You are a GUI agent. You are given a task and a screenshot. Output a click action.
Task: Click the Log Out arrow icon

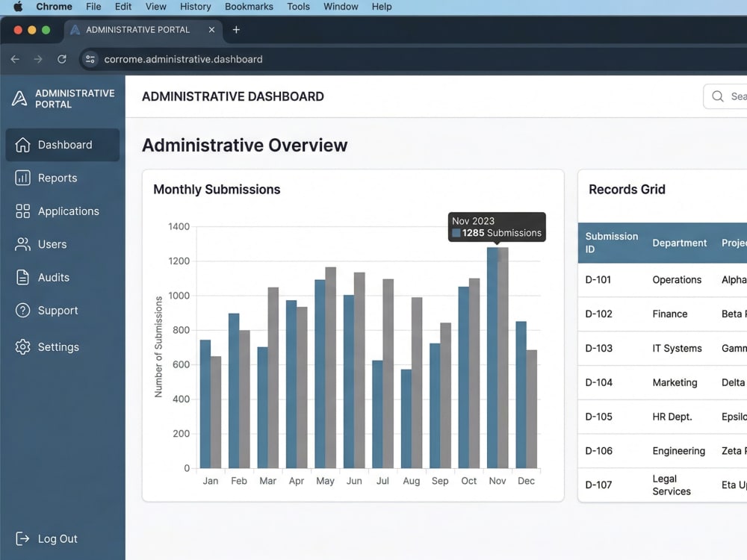pyautogui.click(x=22, y=538)
